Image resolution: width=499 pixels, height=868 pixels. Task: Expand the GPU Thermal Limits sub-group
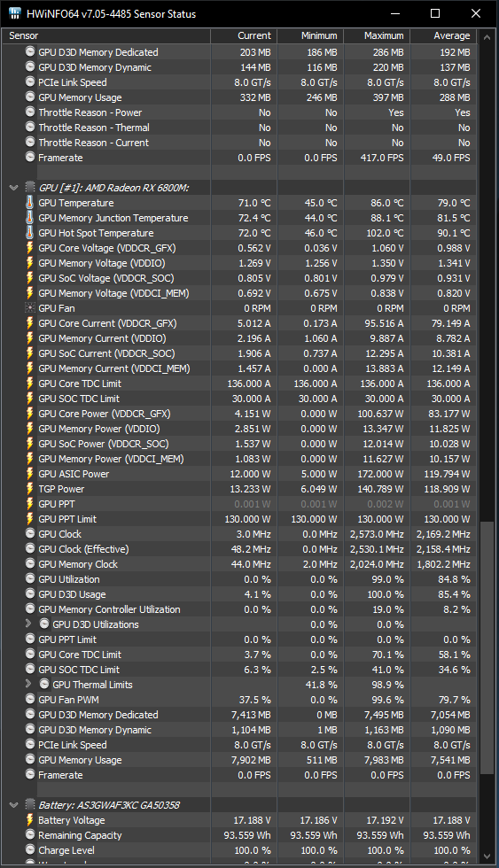(x=28, y=684)
